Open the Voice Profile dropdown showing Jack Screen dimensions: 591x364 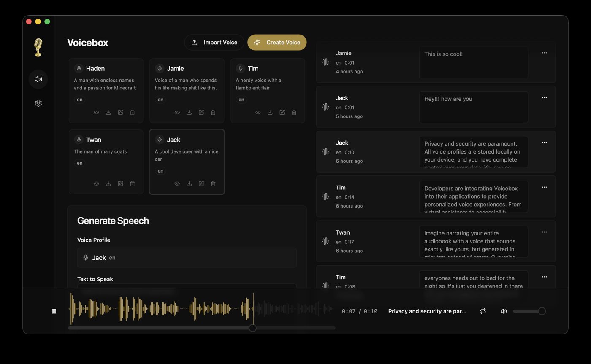coord(187,258)
